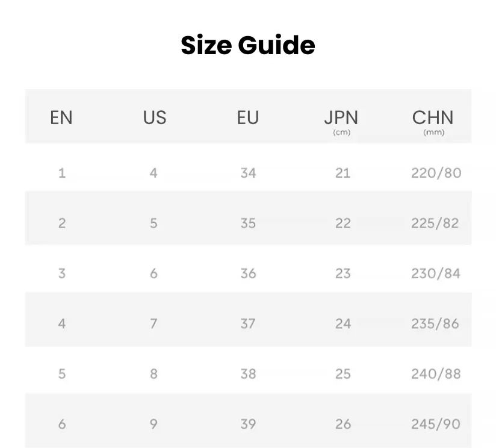Click the EU size 35 value
The image size is (496, 448).
point(248,223)
